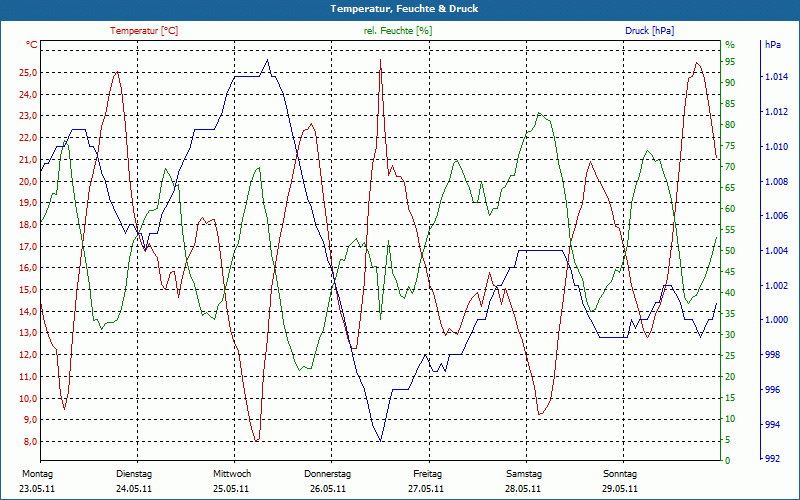Select the 'Montag' day label
This screenshot has width=800, height=500.
pyautogui.click(x=37, y=474)
